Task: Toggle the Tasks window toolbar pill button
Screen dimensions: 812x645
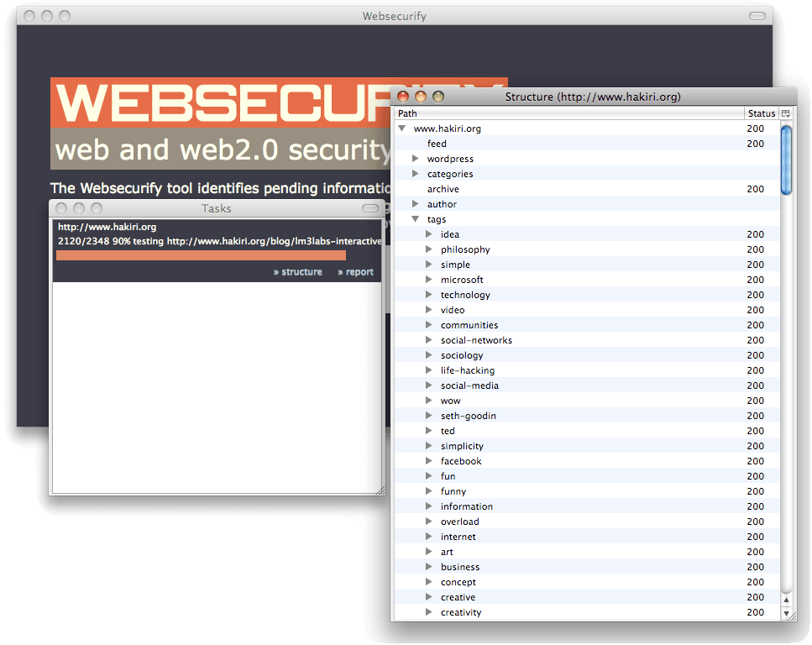Action: 369,208
